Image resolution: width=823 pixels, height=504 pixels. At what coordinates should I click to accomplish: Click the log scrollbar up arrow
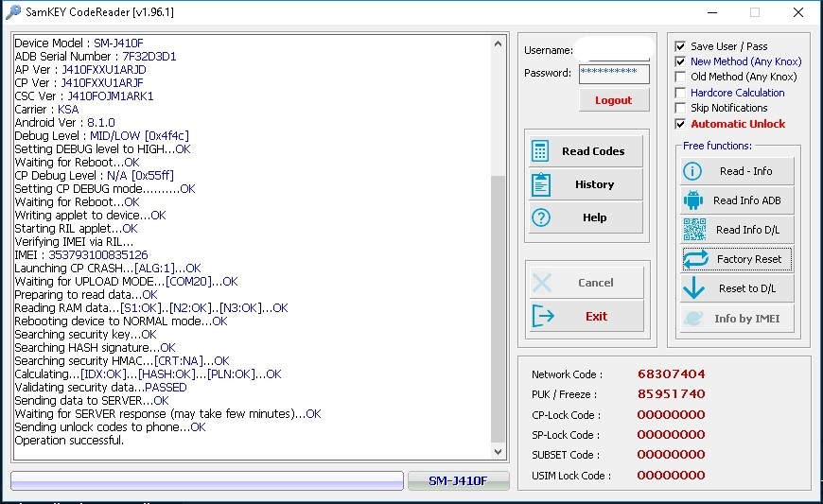coord(499,43)
